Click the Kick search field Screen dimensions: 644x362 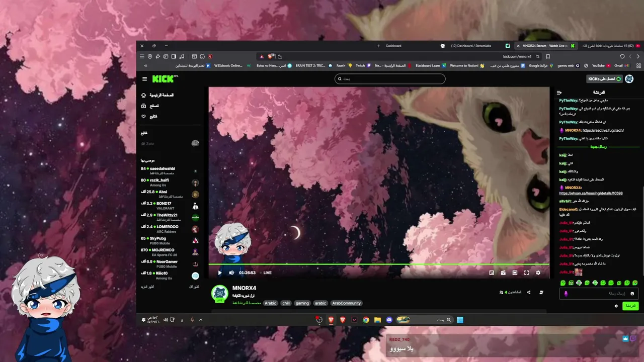(390, 79)
